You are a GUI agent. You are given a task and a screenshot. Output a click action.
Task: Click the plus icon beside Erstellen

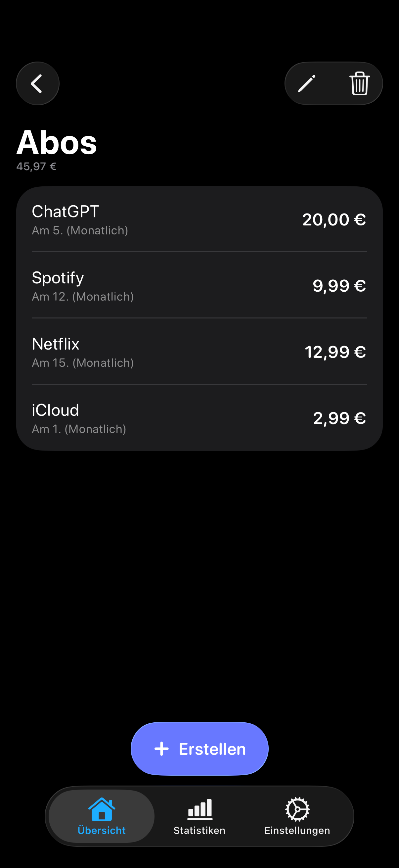point(162,749)
